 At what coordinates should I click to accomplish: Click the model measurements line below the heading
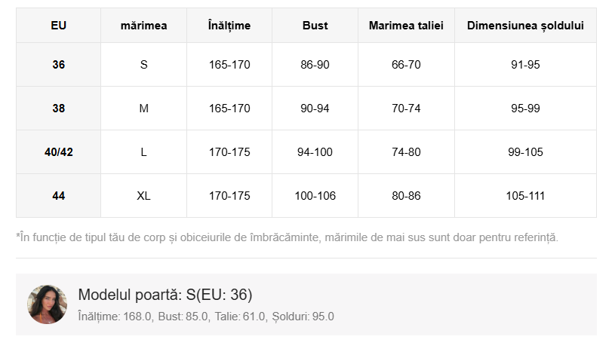[x=206, y=317]
